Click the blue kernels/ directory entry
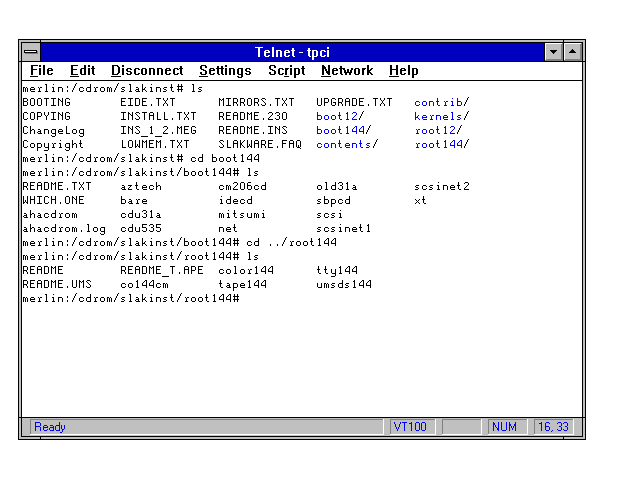The image size is (640, 480). coord(441,116)
